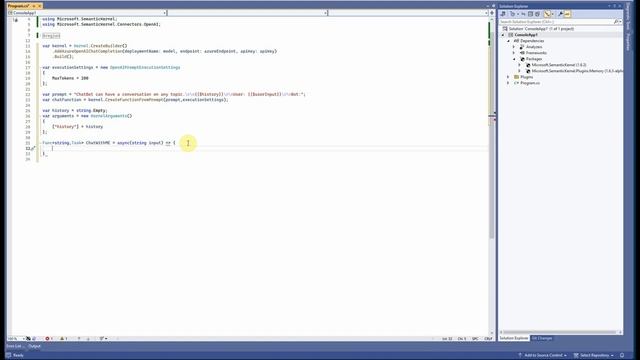Pin the Solution Explorer panel (auto-hide icon)

[614, 6]
